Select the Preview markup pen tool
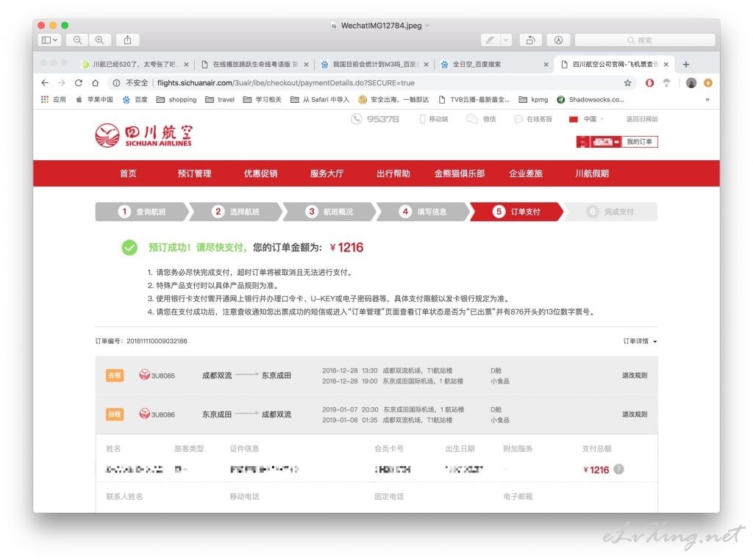The height and width of the screenshot is (560, 753). (490, 40)
